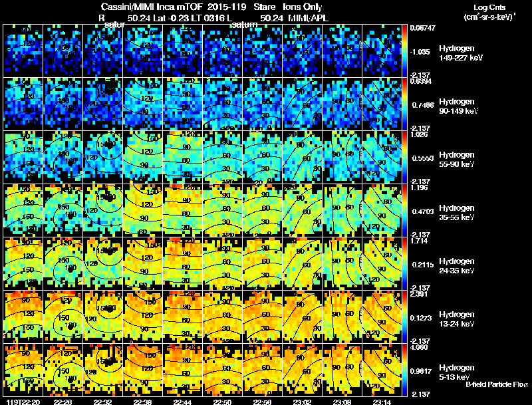The image size is (532, 405).
Task: Click the colorbar value '0.2115'
Action: pyautogui.click(x=422, y=265)
